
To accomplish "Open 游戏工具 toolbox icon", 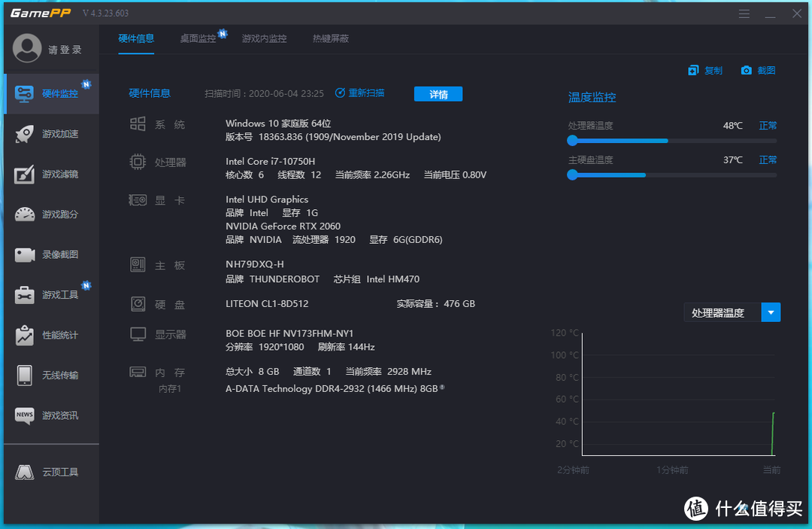I will point(24,294).
